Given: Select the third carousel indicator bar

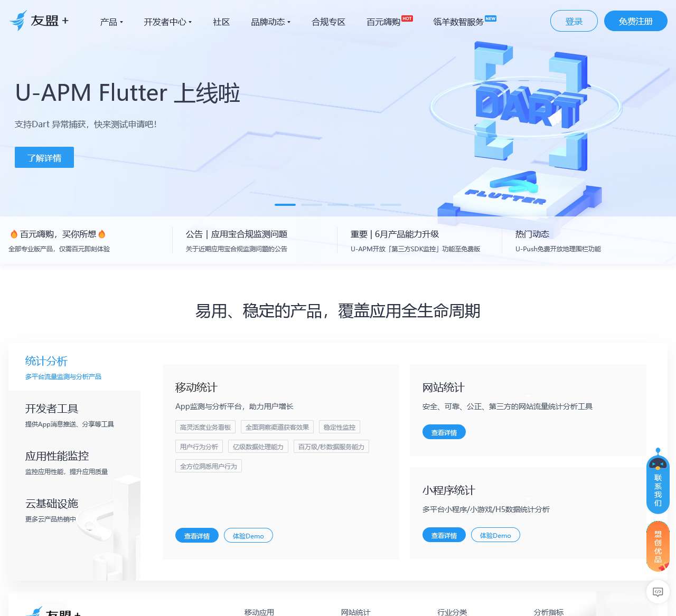Looking at the screenshot, I should [338, 205].
